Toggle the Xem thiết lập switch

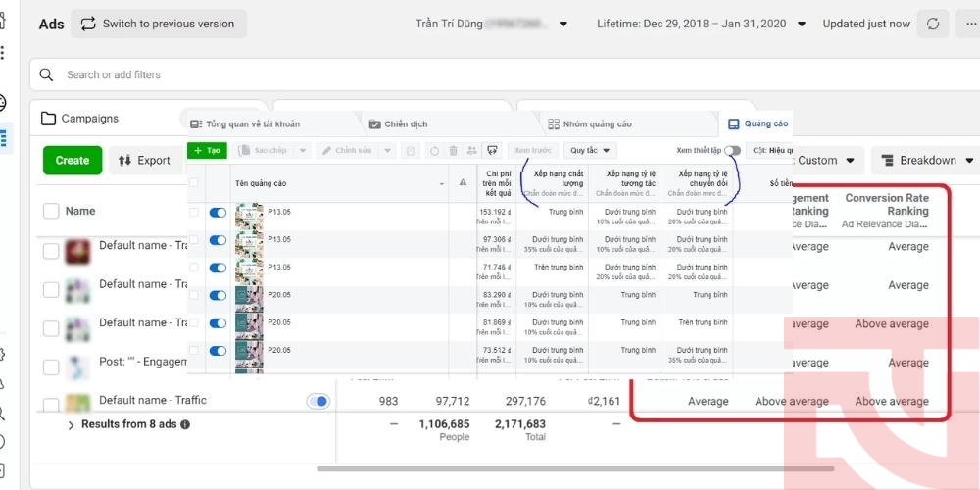[x=733, y=151]
